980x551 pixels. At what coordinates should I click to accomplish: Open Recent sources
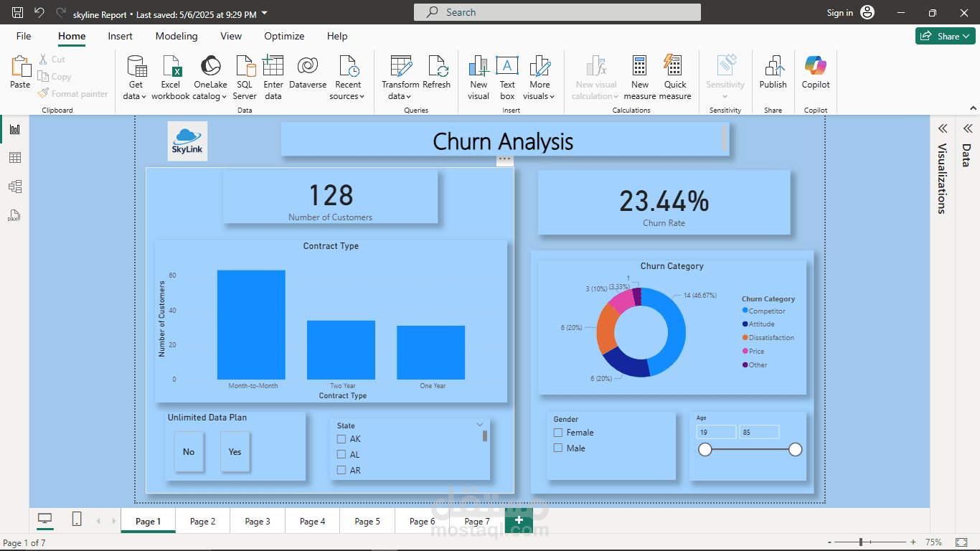tap(348, 77)
